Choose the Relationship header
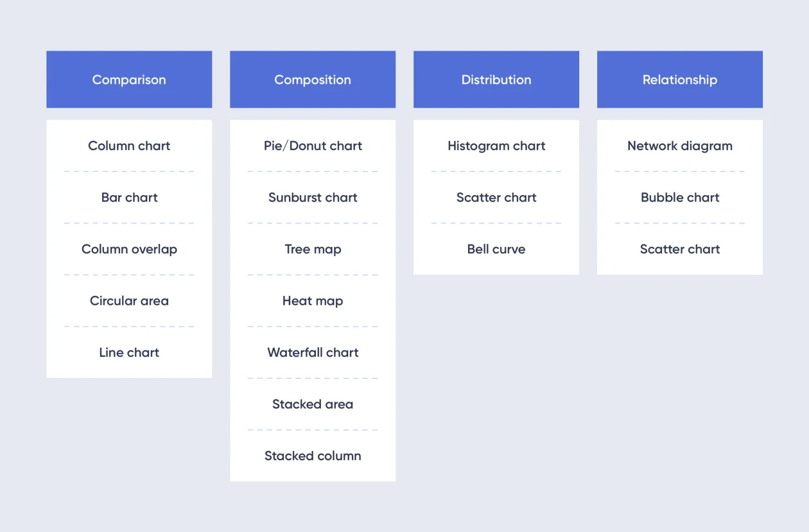 click(x=680, y=80)
